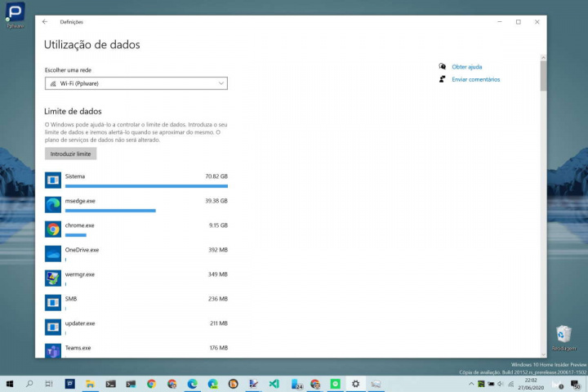The width and height of the screenshot is (588, 392).
Task: Click the updater.exe icon
Action: pyautogui.click(x=53, y=327)
